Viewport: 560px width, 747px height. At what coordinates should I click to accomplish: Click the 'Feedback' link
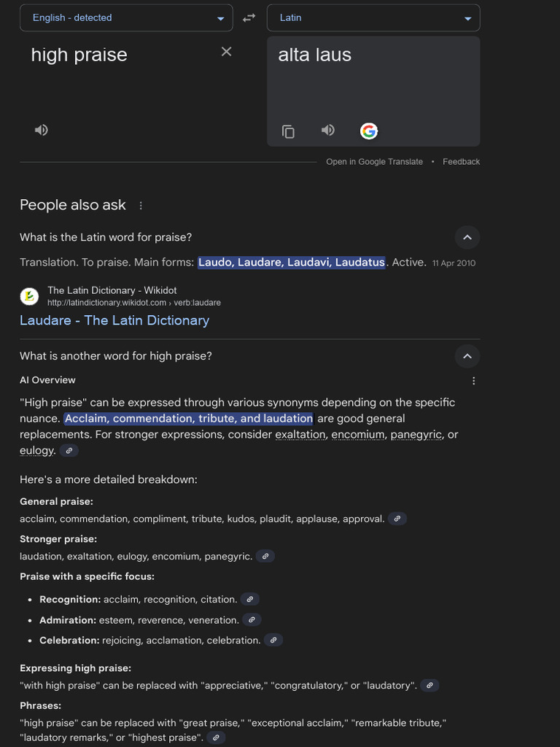[461, 162]
